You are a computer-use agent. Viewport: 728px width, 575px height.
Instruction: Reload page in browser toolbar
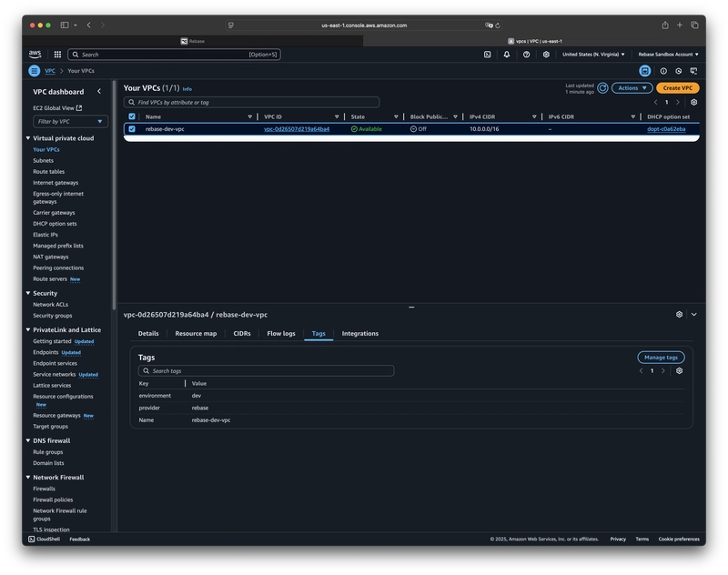[x=498, y=25]
